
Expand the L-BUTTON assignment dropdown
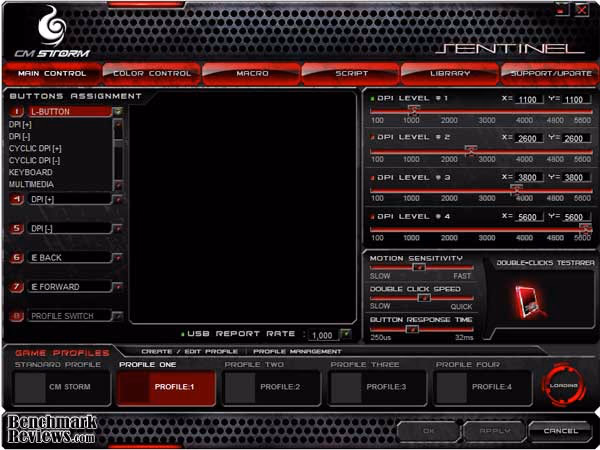(x=118, y=112)
